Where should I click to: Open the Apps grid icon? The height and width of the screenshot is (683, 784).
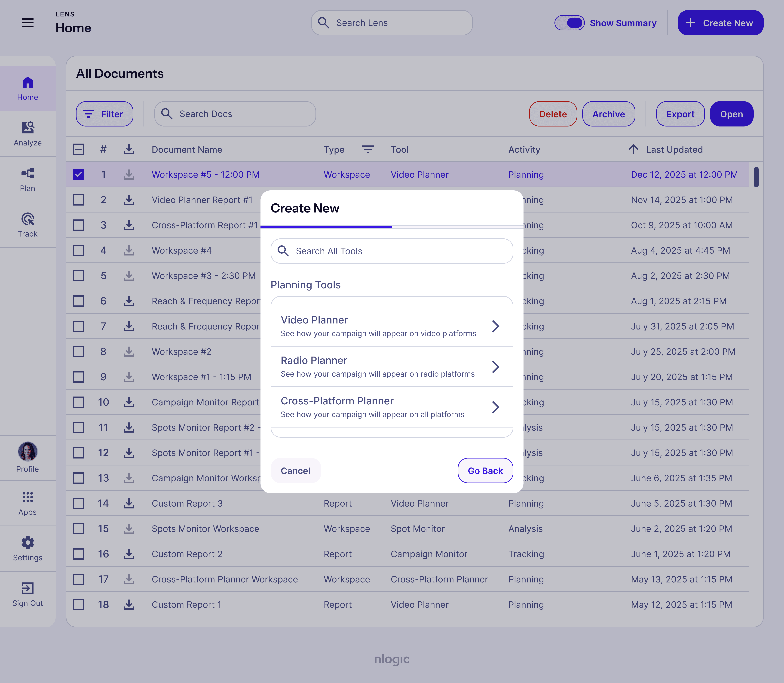pos(28,497)
